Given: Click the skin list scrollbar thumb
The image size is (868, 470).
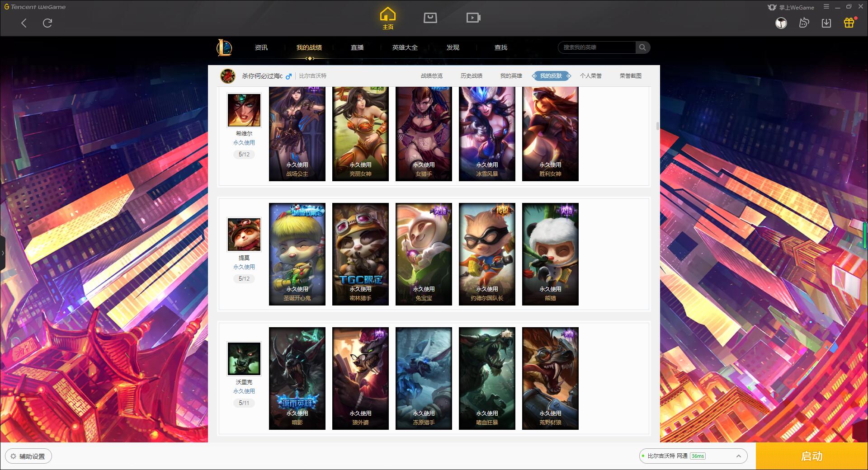Looking at the screenshot, I should 657,126.
